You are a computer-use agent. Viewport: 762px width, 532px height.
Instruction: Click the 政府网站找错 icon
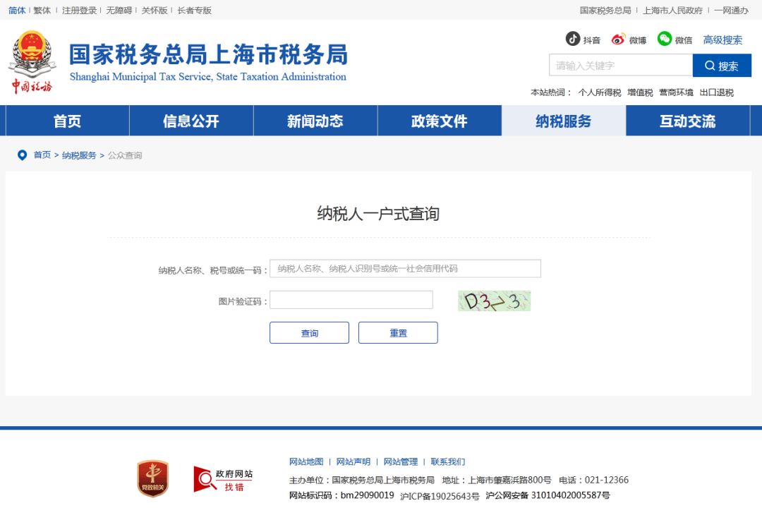[223, 479]
